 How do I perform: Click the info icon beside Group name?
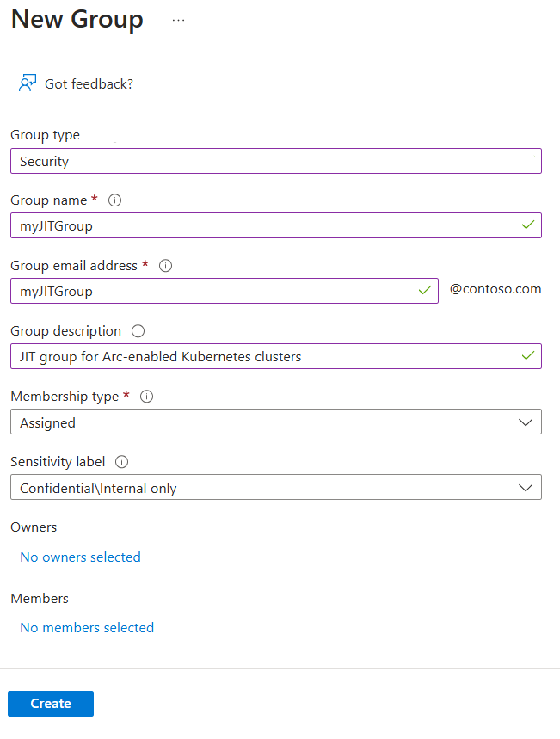tap(114, 200)
